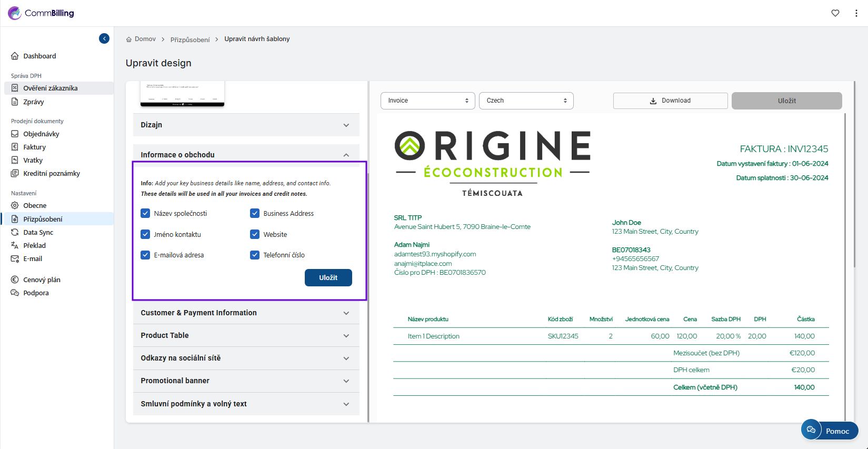Open the Czech language dropdown
The height and width of the screenshot is (449, 868).
pos(526,101)
